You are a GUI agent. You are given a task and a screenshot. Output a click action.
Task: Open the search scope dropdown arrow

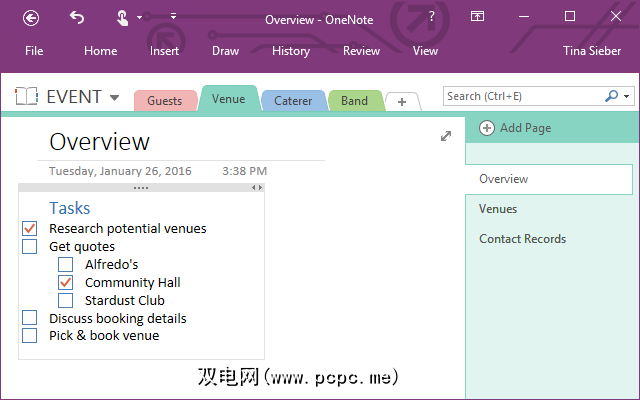pos(627,97)
